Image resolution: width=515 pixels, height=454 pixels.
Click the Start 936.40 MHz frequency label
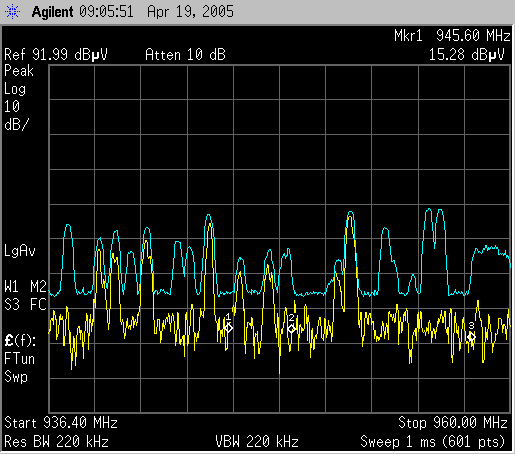pyautogui.click(x=61, y=423)
